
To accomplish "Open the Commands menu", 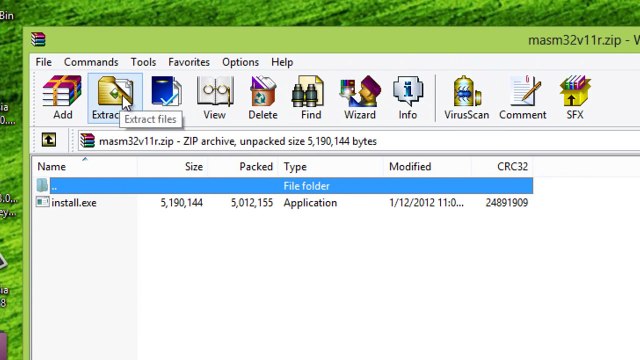I will pos(91,62).
